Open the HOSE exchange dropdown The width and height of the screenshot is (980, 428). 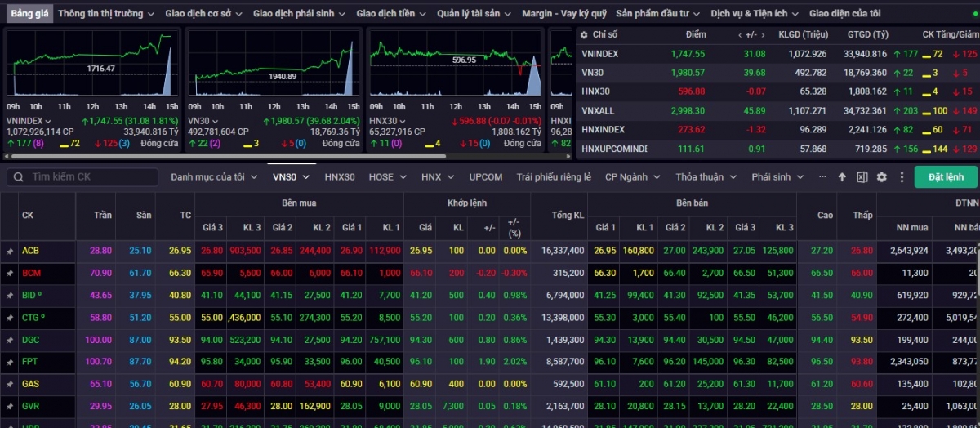[x=386, y=177]
